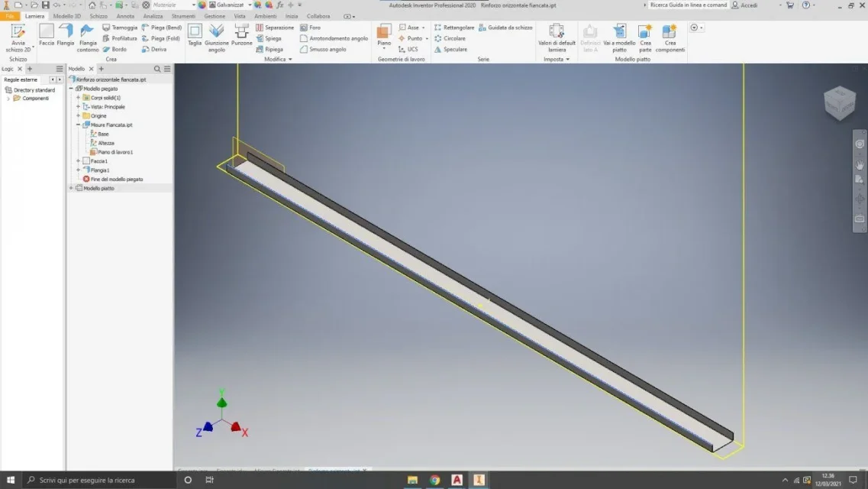Open the Galvanizzat appearance dropdown
This screenshot has height=489, width=868.
tap(250, 5)
